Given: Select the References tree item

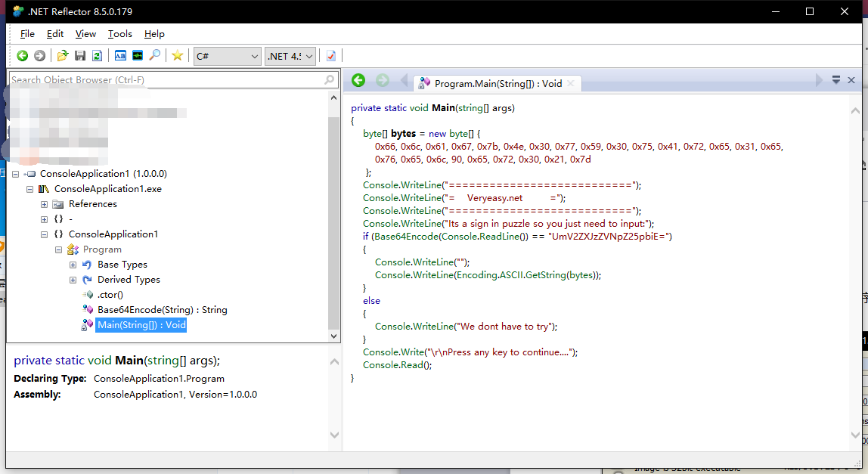Looking at the screenshot, I should pyautogui.click(x=93, y=204).
